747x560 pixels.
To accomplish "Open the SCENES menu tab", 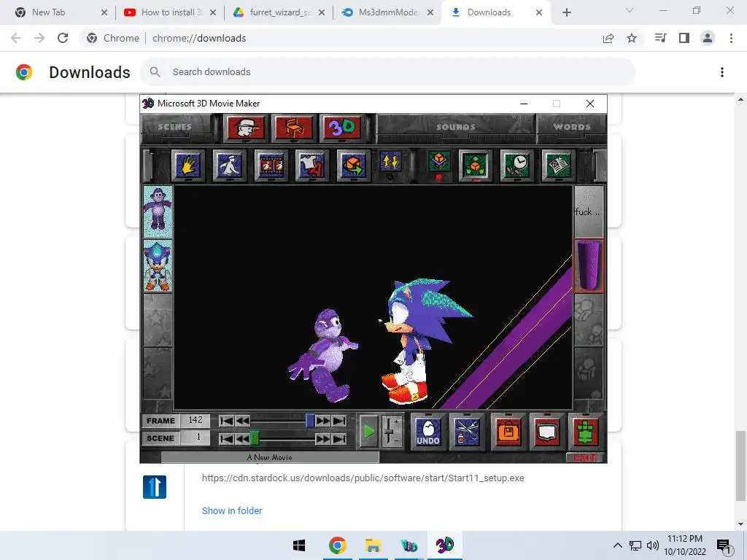I will tap(175, 127).
